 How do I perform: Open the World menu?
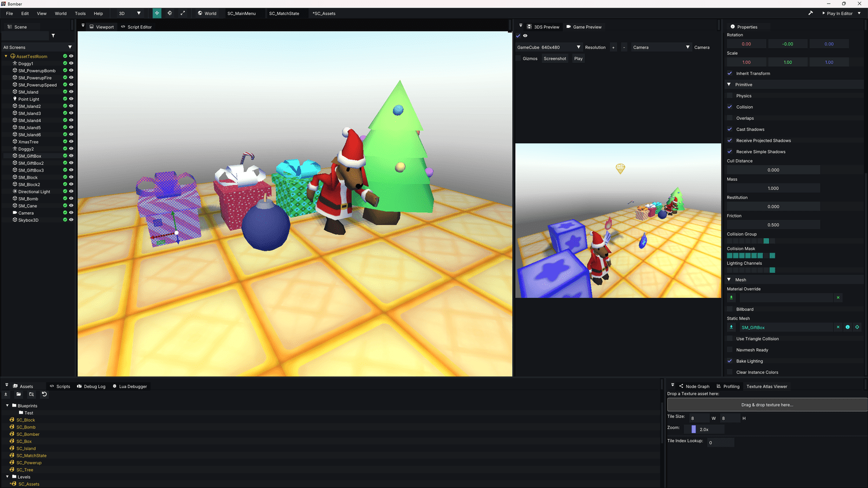[x=60, y=13]
